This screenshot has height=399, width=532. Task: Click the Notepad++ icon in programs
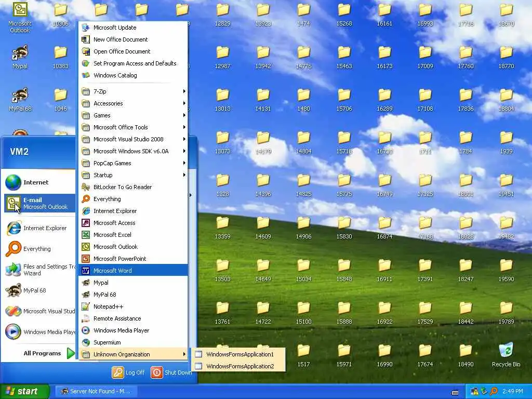coord(86,307)
